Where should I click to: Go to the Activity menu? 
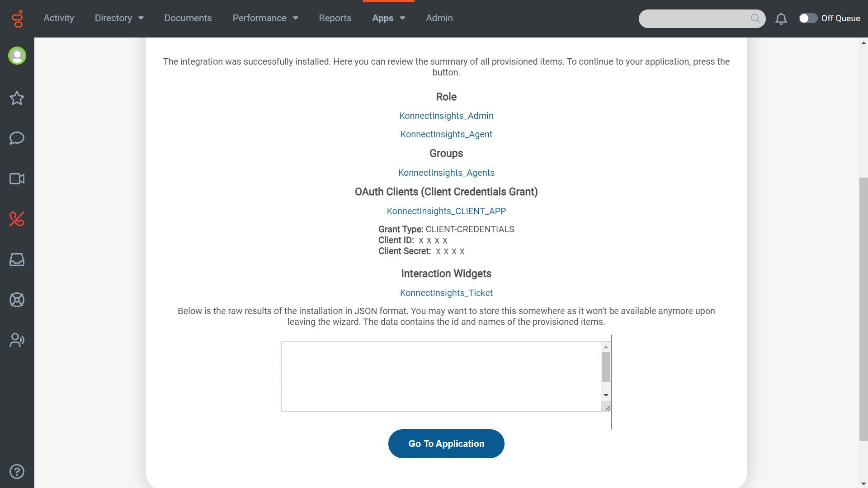(x=59, y=19)
